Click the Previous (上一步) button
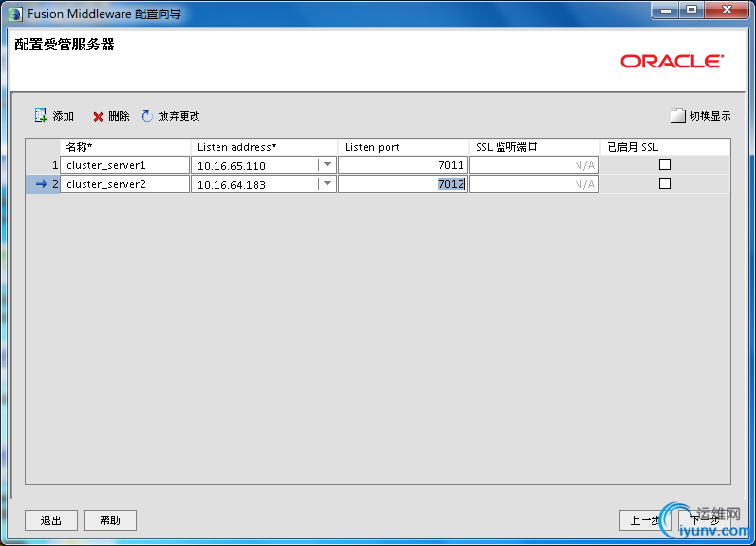756x546 pixels. pyautogui.click(x=645, y=520)
